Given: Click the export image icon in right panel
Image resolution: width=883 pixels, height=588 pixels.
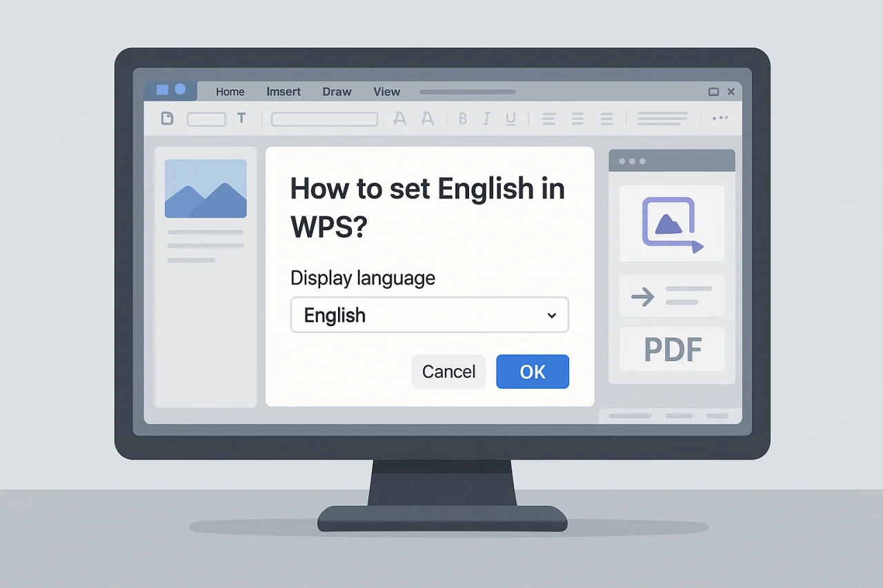Looking at the screenshot, I should click(672, 223).
